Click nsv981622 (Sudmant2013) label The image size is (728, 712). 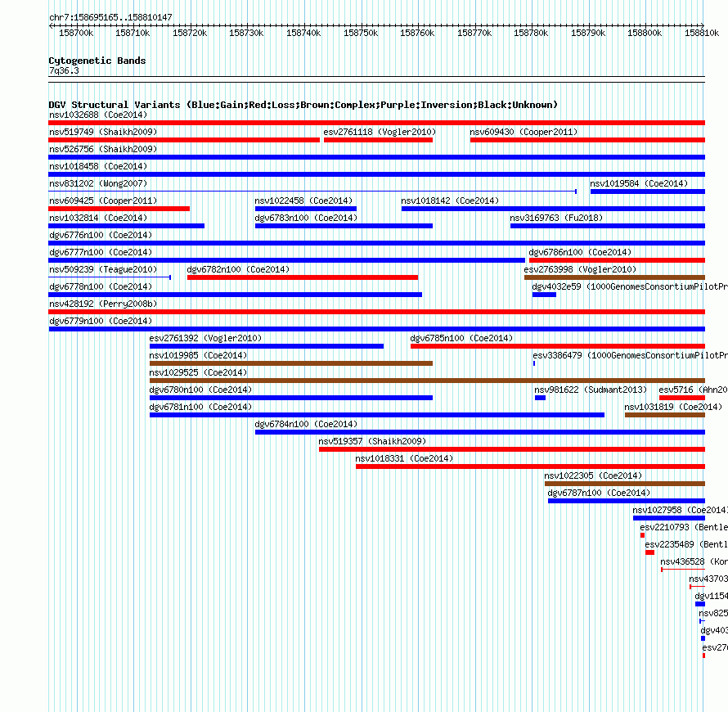pos(591,390)
